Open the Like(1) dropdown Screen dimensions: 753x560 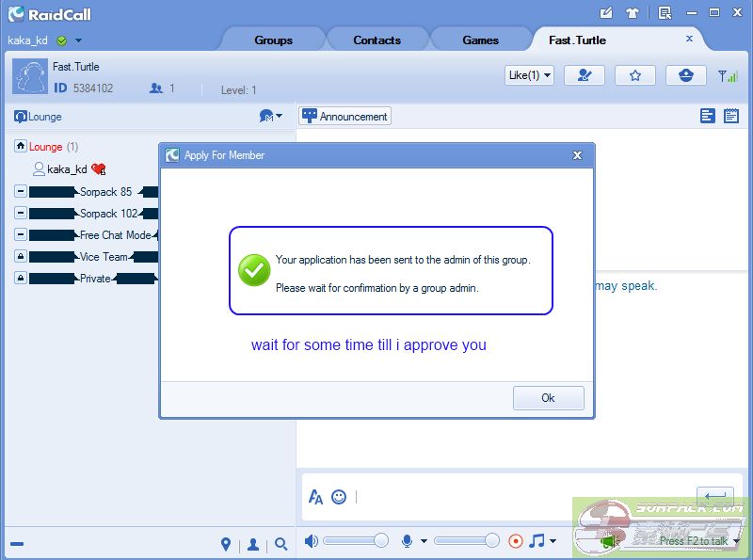coord(529,75)
